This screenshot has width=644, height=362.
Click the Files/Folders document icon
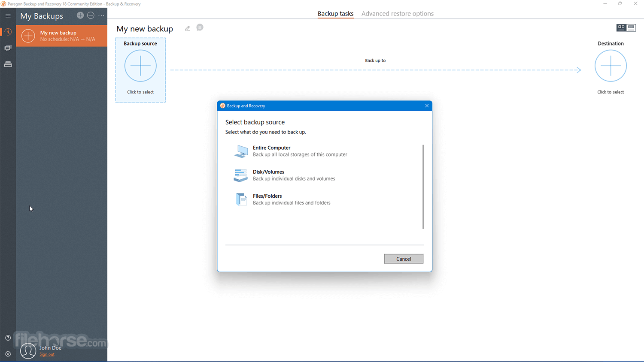coord(241,199)
